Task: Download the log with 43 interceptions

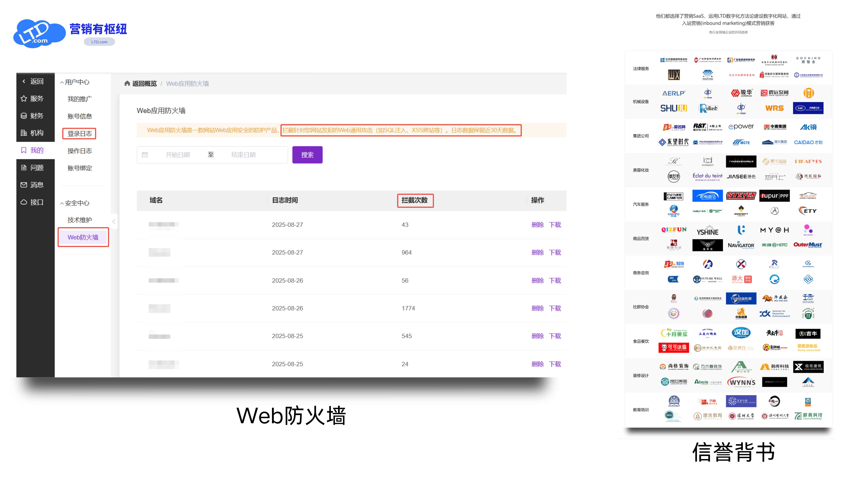Action: pos(555,225)
